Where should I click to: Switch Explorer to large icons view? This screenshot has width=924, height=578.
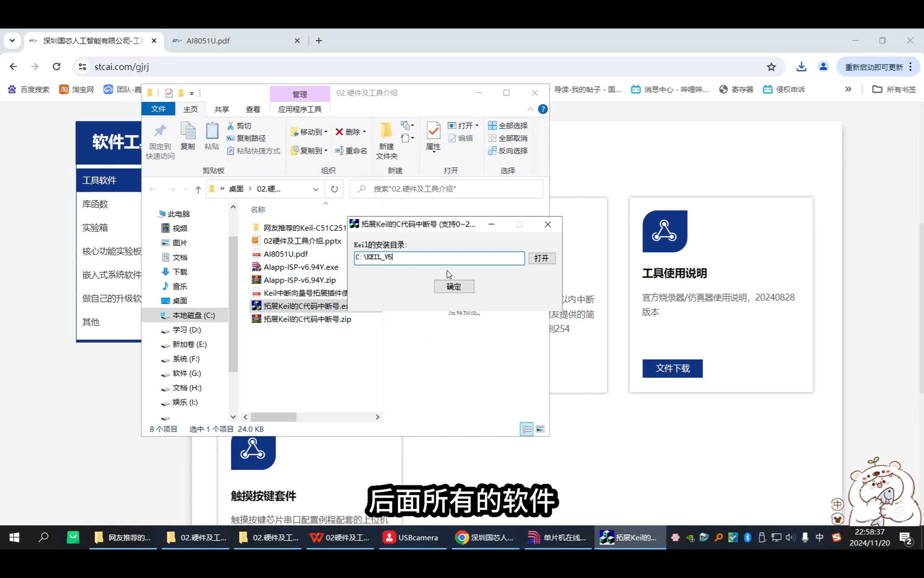(540, 429)
